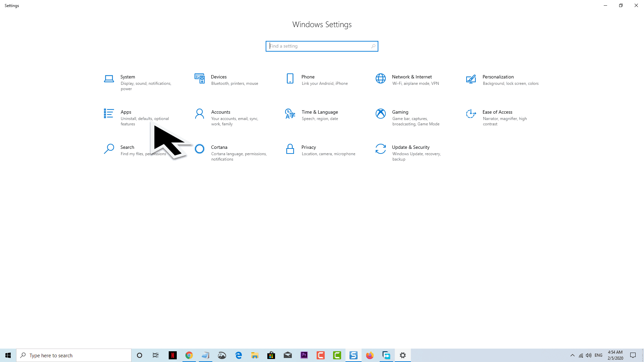Expand hidden system tray icons chevron

[x=573, y=355]
